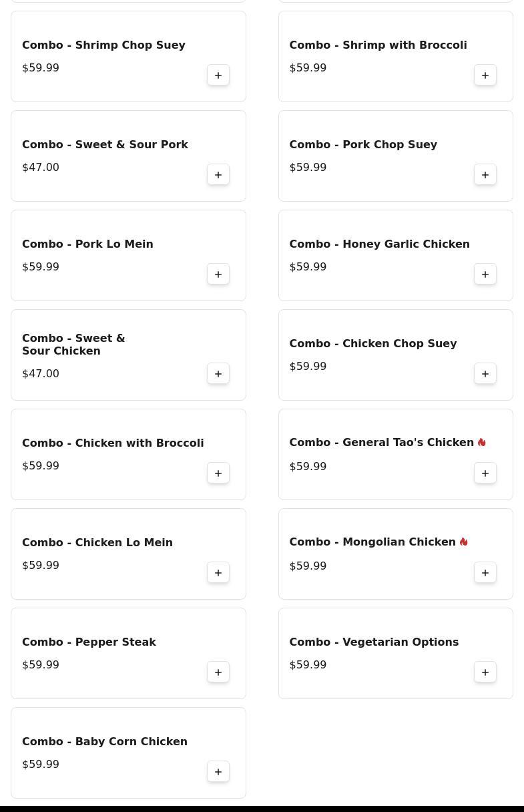Add Combo - Shrimp Chop Suey to cart
Screen dimensions: 524x812
(x=218, y=75)
